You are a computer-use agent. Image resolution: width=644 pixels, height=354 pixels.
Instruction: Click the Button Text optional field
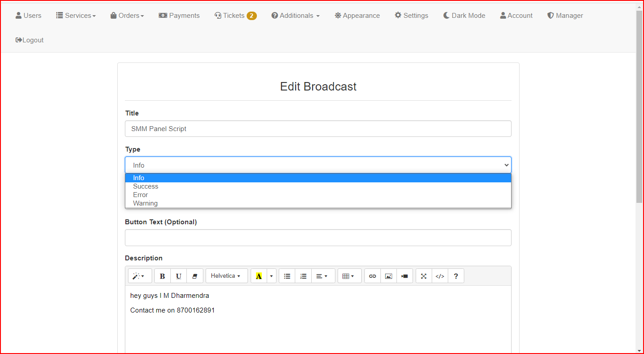pyautogui.click(x=318, y=238)
